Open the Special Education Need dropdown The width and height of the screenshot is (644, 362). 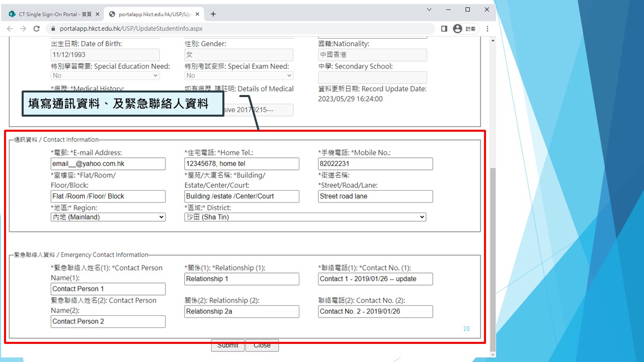tap(105, 75)
